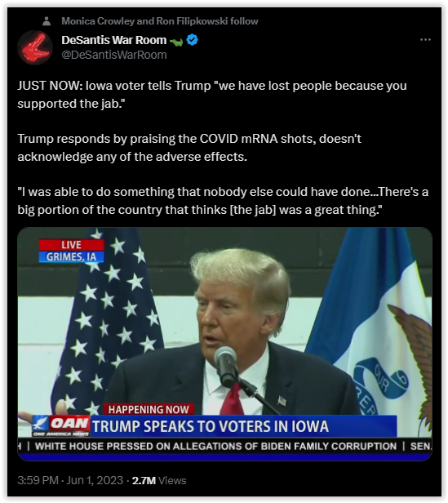Open the @DeSantisWarRoom handle link
Viewport: 448px width, 503px height.
(x=114, y=55)
